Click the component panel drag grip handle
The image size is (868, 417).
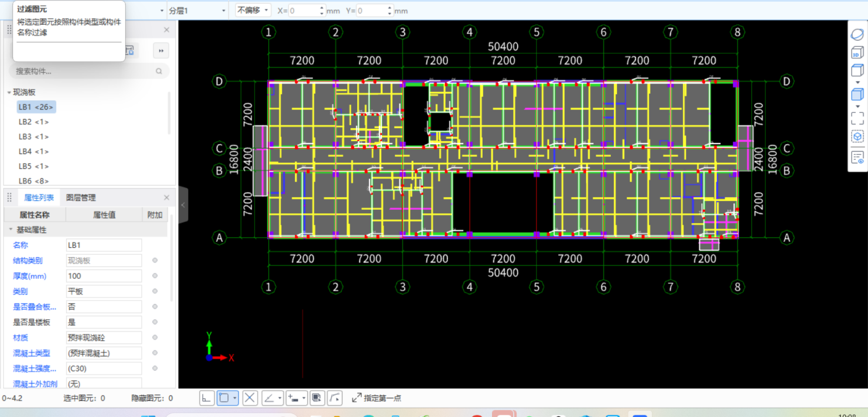click(x=9, y=29)
